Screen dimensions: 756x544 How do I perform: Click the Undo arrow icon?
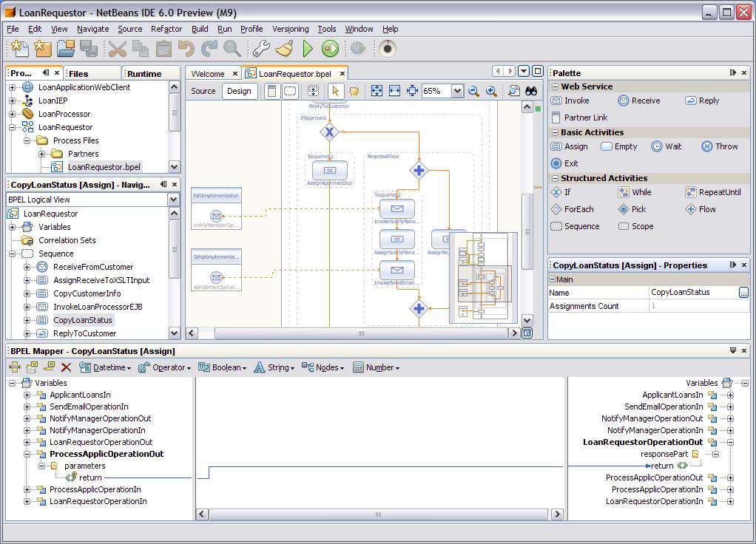186,49
